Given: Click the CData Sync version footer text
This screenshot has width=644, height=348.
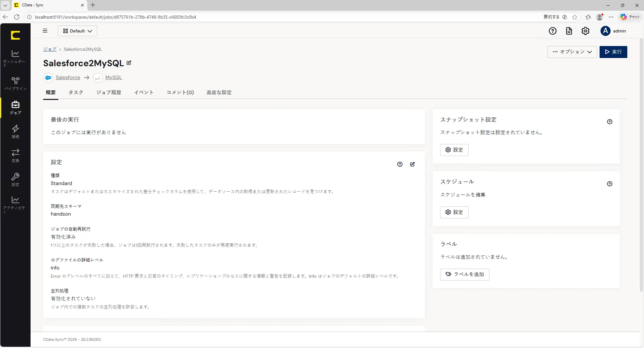Looking at the screenshot, I should [72, 339].
